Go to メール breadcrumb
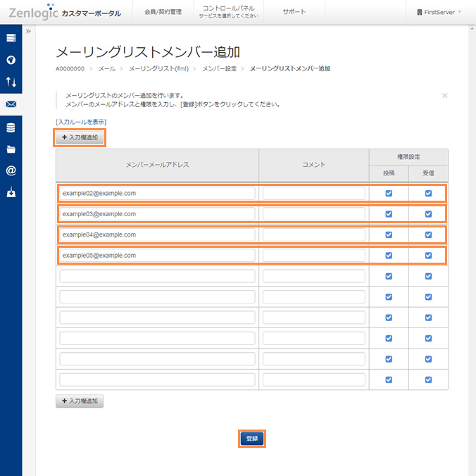Image resolution: width=476 pixels, height=476 pixels. coord(107,68)
